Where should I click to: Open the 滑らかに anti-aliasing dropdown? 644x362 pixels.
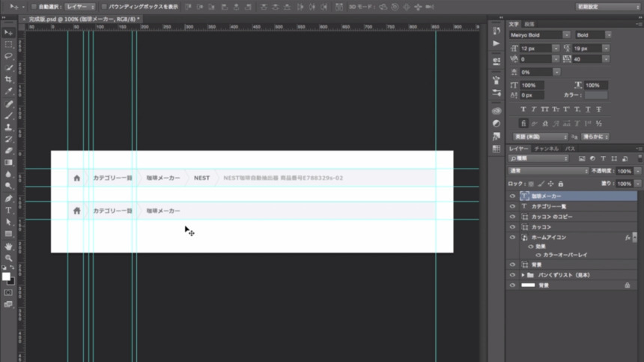[595, 137]
